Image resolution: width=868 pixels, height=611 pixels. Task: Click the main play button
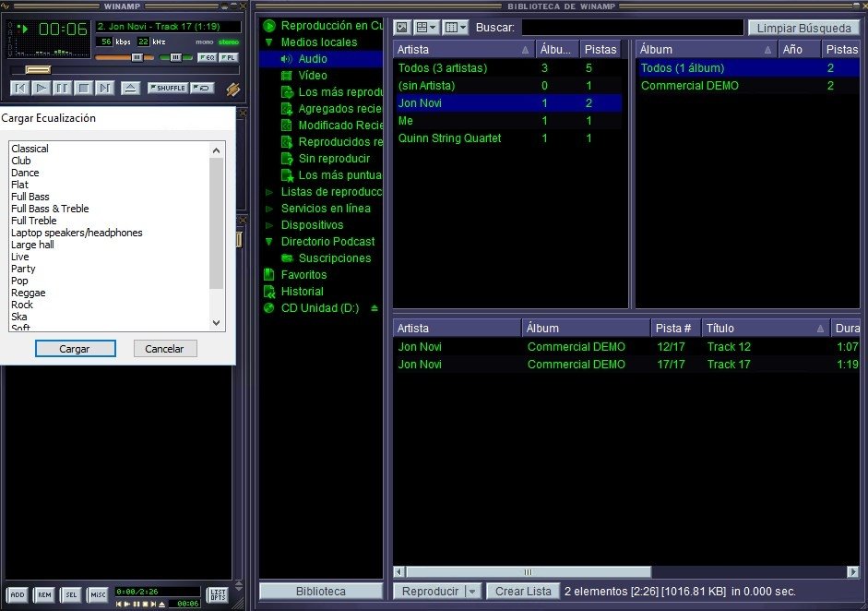pyautogui.click(x=41, y=88)
